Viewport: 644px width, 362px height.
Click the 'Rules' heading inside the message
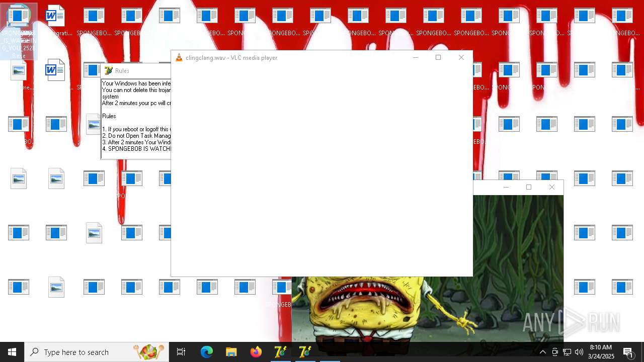click(x=109, y=116)
